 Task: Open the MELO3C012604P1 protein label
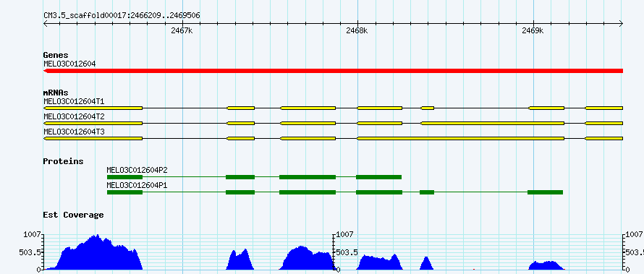(x=137, y=185)
